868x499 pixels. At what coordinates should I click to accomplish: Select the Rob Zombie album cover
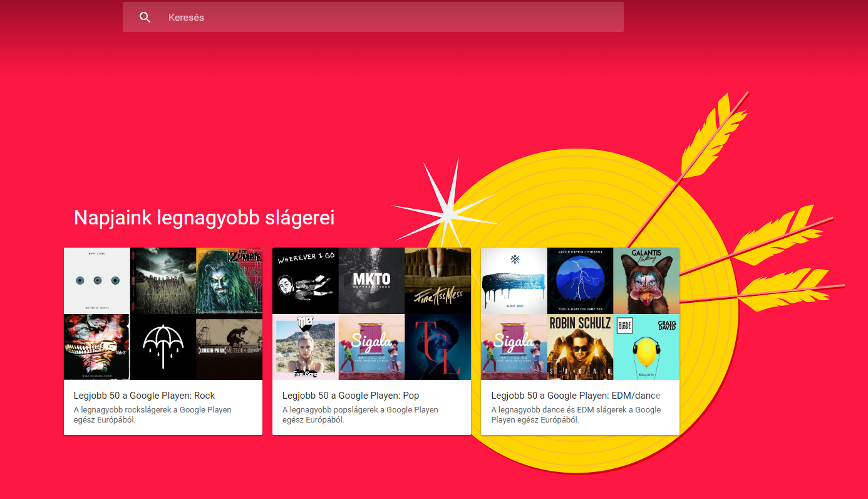coord(229,281)
